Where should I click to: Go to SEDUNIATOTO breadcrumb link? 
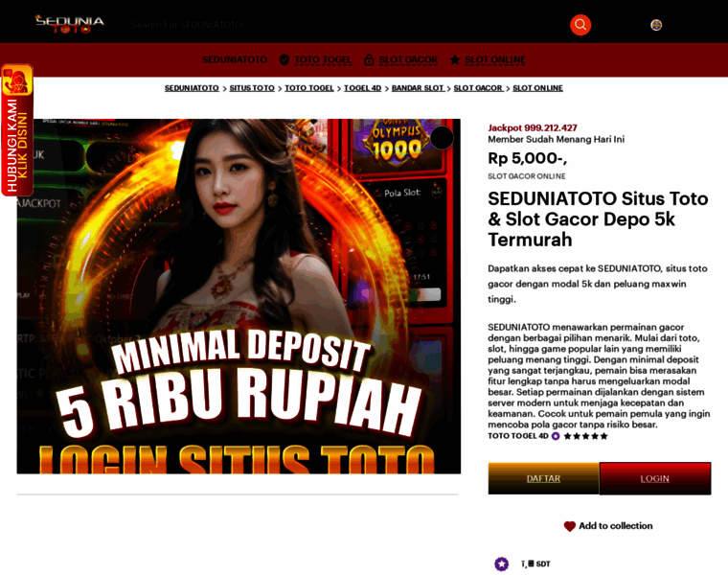pos(192,88)
